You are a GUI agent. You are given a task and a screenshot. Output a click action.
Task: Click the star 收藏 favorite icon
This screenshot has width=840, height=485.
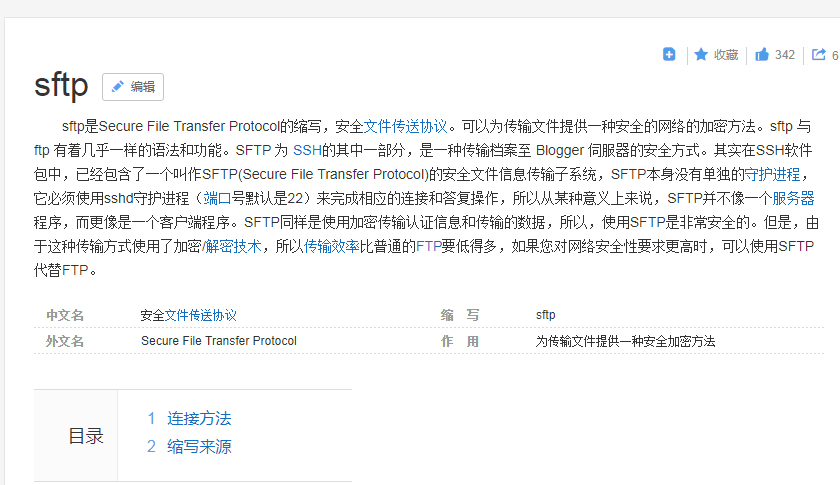click(x=701, y=54)
